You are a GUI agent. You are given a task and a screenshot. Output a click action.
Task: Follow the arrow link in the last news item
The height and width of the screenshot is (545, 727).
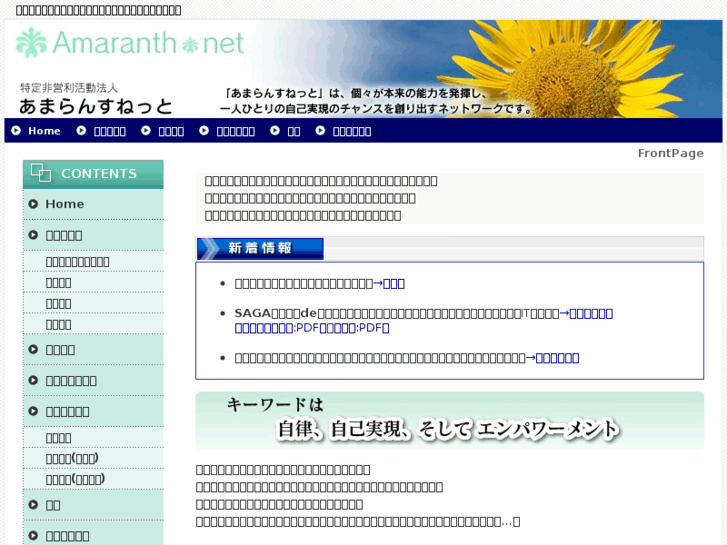(x=552, y=358)
